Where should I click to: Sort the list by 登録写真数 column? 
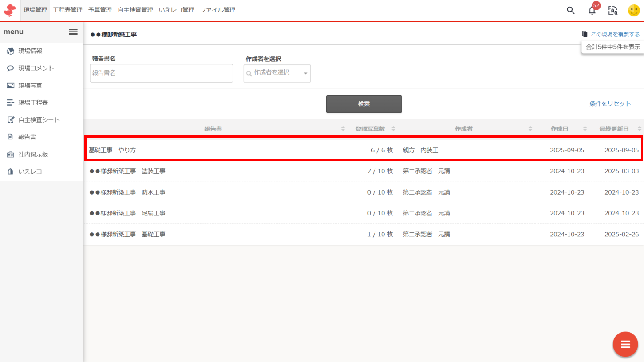point(370,129)
